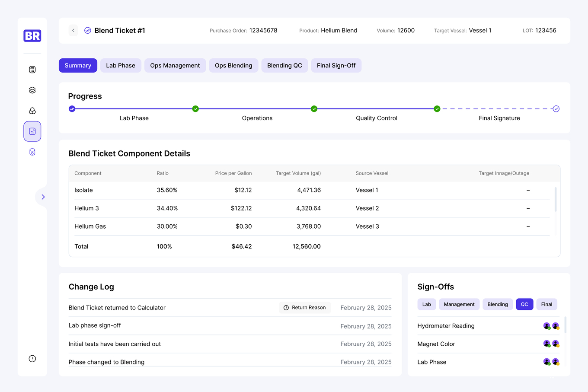Select the blend ticket document icon in sidebar
The width and height of the screenshot is (588, 392).
point(32,131)
